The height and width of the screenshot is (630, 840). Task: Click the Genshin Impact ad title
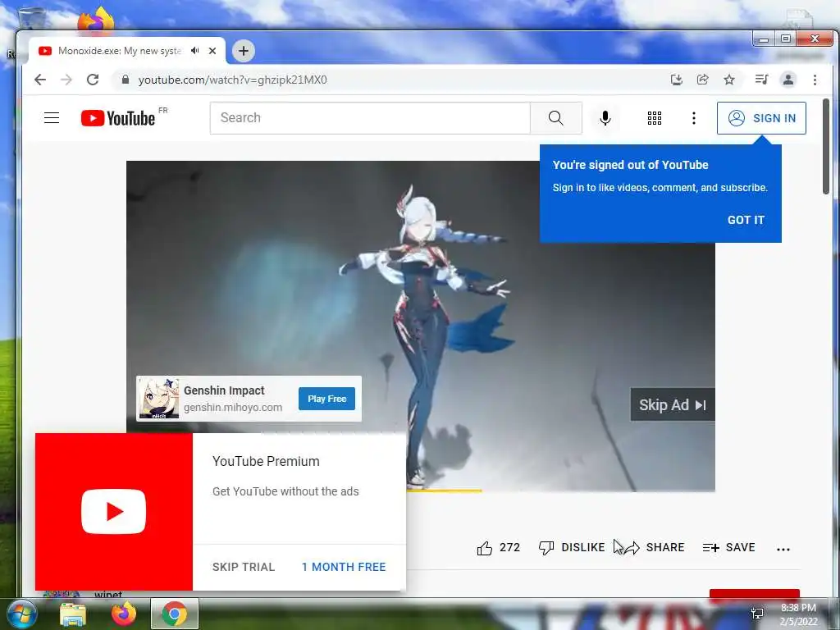coord(224,390)
